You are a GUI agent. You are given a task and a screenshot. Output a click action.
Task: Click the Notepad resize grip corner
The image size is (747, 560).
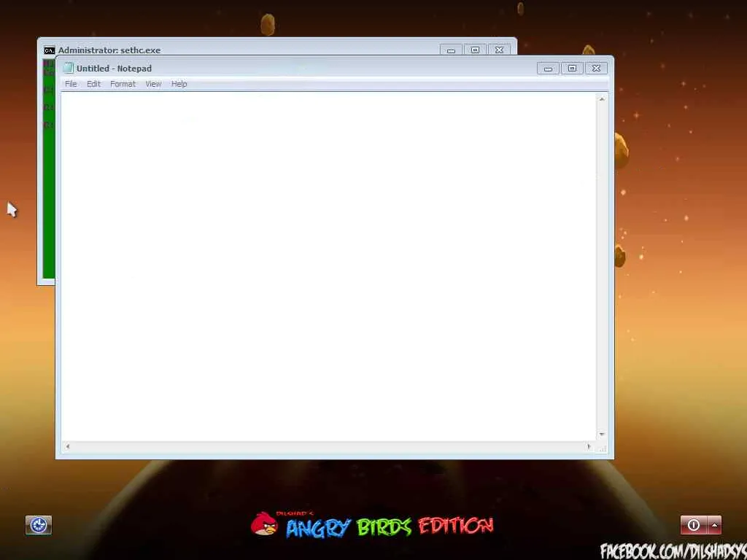[603, 448]
